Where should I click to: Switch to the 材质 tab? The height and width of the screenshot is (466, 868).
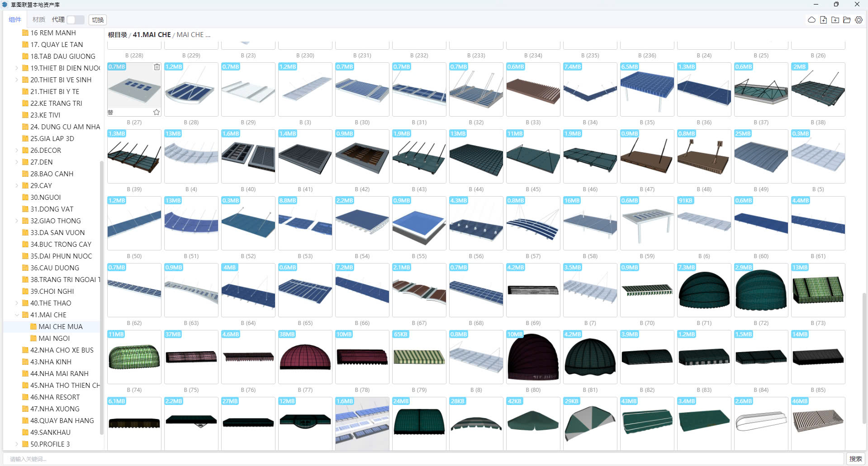pos(39,20)
